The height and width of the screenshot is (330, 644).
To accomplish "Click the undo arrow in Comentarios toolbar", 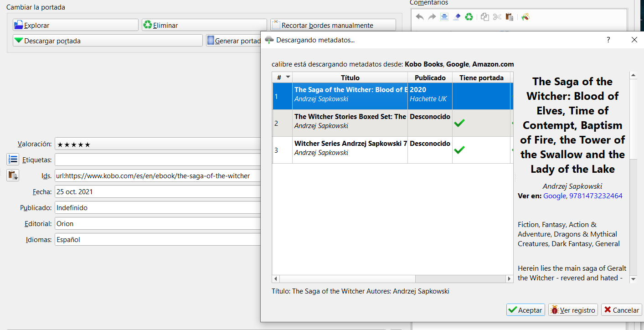I will coord(420,17).
